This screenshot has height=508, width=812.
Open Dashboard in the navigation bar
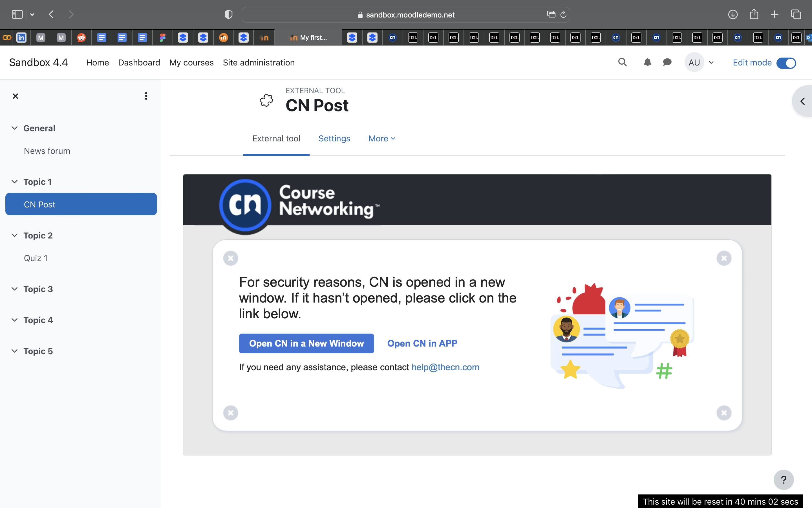coord(139,62)
